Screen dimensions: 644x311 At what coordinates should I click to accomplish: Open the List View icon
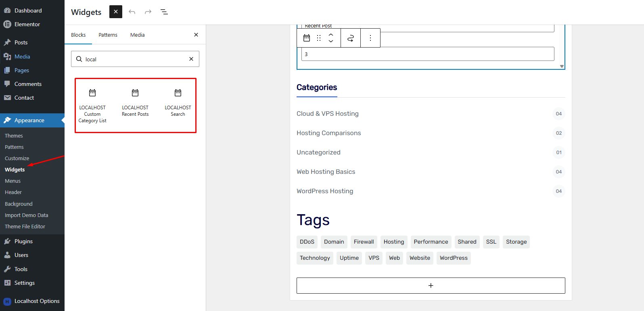164,12
